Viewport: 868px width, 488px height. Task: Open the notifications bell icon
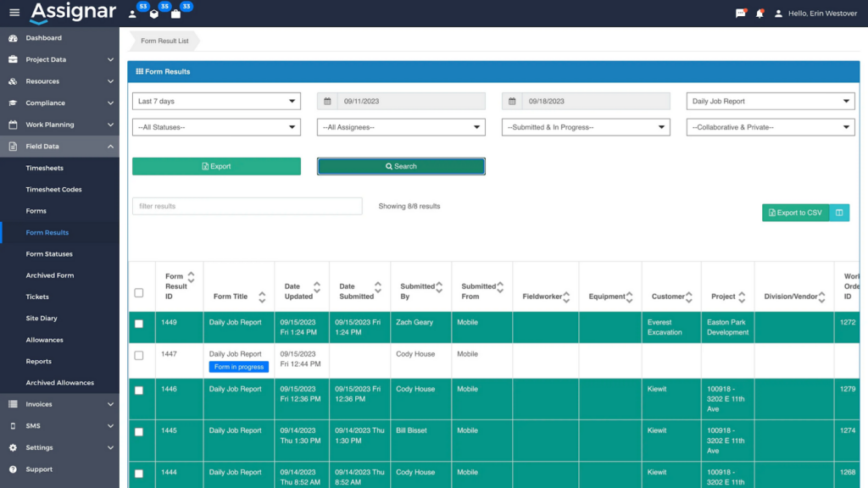[x=759, y=12]
